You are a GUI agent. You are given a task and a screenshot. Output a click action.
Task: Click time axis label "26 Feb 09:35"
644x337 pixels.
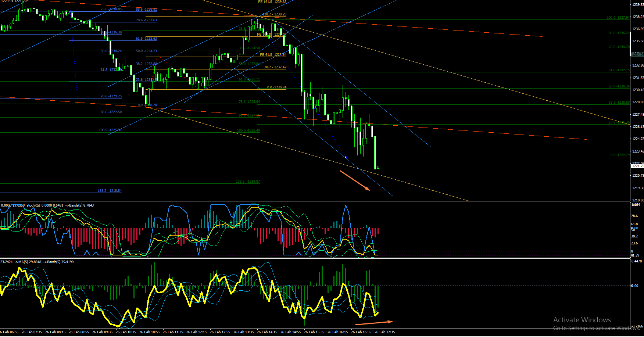click(x=102, y=332)
